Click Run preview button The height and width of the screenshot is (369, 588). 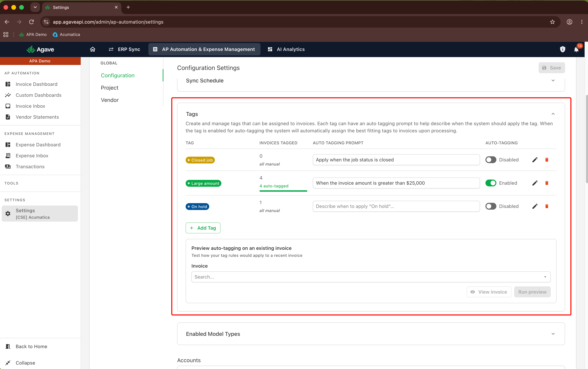click(532, 292)
